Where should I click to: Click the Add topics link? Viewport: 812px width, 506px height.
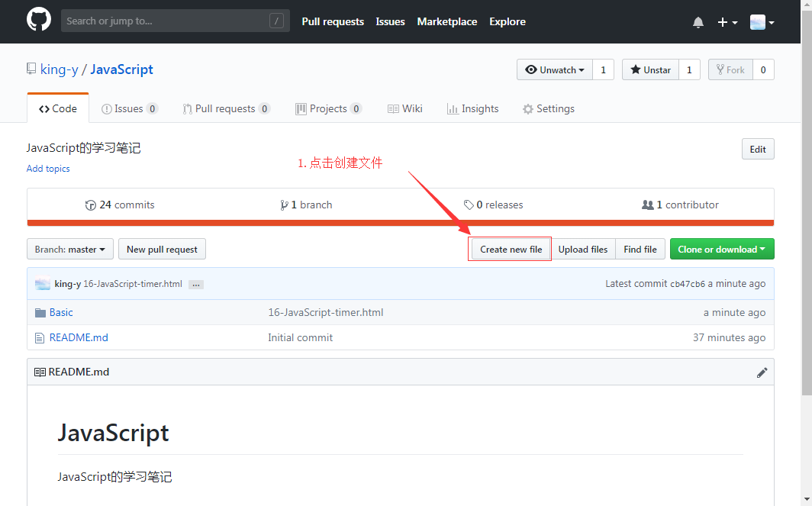pyautogui.click(x=48, y=169)
